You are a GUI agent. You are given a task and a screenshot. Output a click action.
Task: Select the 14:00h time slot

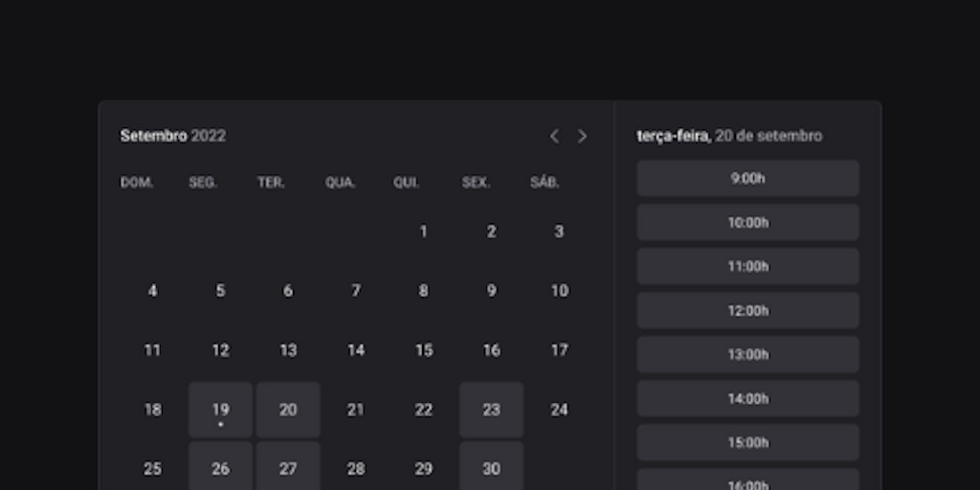pos(747,398)
